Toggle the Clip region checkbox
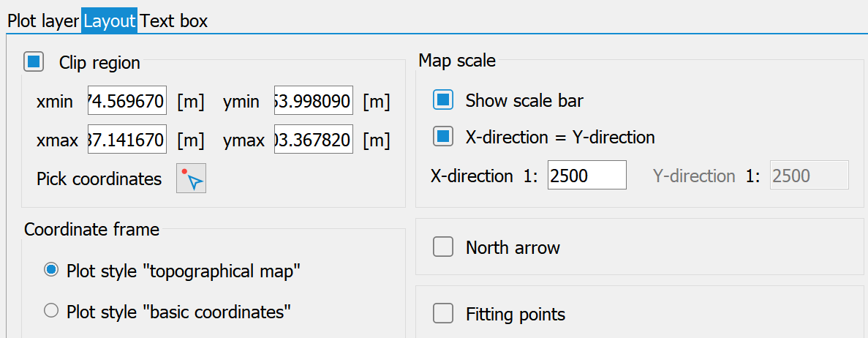Image resolution: width=868 pixels, height=338 pixels. [34, 62]
